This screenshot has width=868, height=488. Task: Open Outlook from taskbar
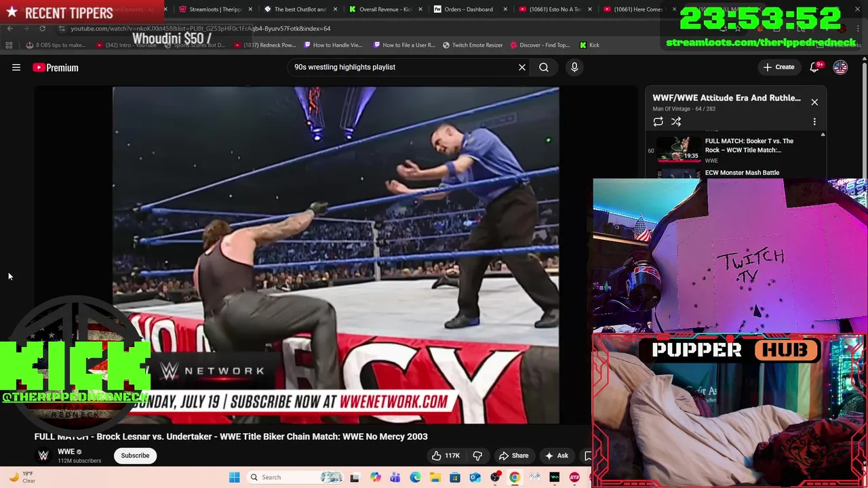(475, 477)
